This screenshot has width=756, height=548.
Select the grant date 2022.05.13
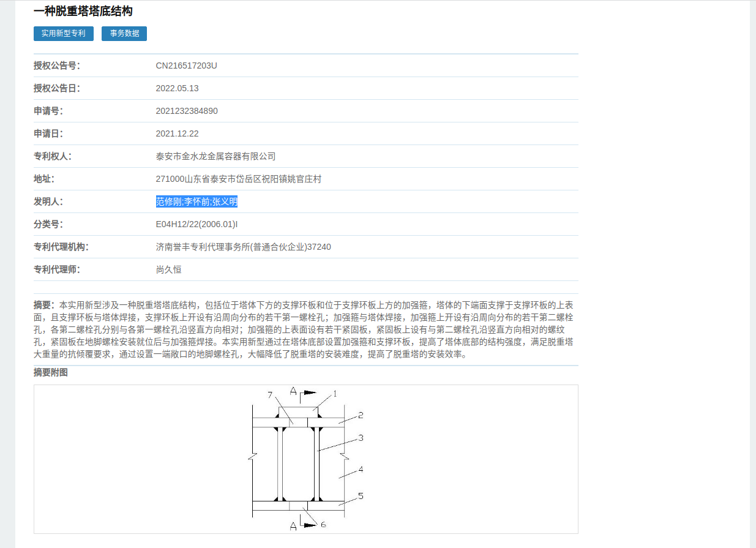(x=177, y=88)
